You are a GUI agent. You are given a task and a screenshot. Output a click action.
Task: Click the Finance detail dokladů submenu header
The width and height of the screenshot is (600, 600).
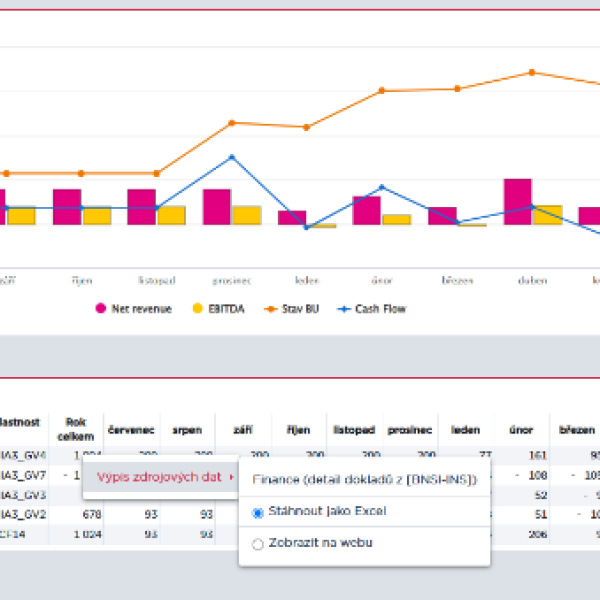click(x=364, y=479)
